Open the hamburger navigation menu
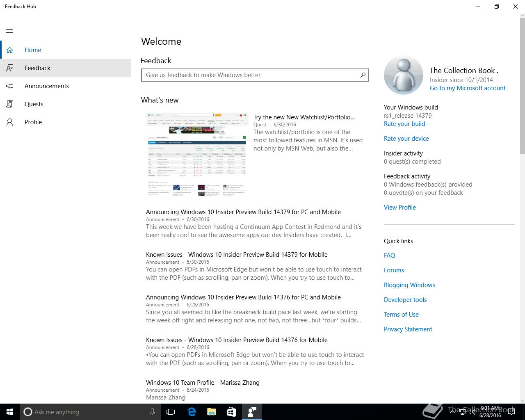Viewport: 525px width, 420px height. [9, 31]
